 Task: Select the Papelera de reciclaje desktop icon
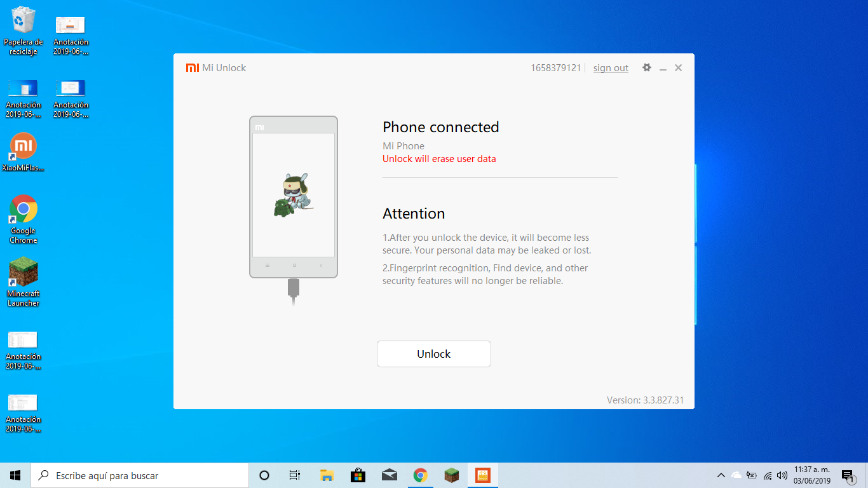[24, 31]
